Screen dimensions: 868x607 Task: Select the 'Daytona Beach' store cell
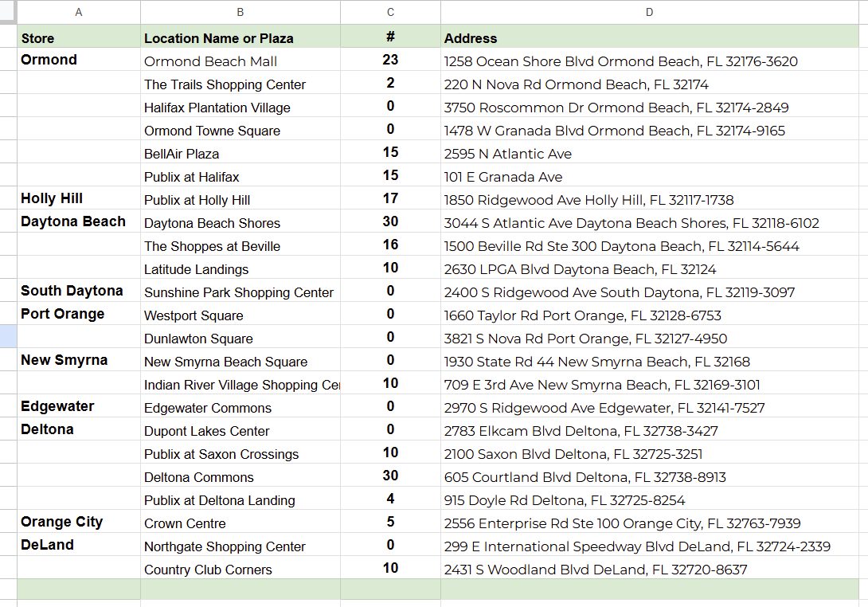pos(79,221)
